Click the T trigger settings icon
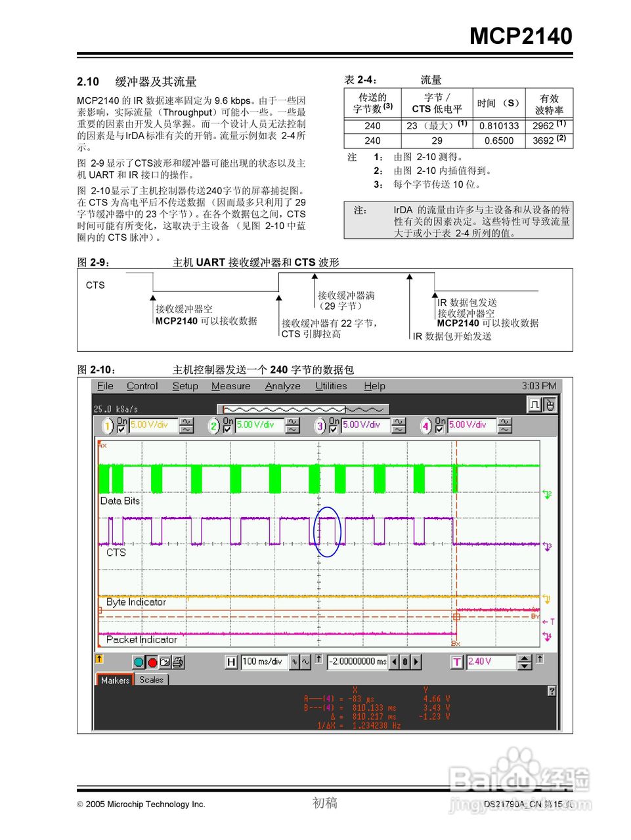Image resolution: width=631 pixels, height=840 pixels. point(457,661)
